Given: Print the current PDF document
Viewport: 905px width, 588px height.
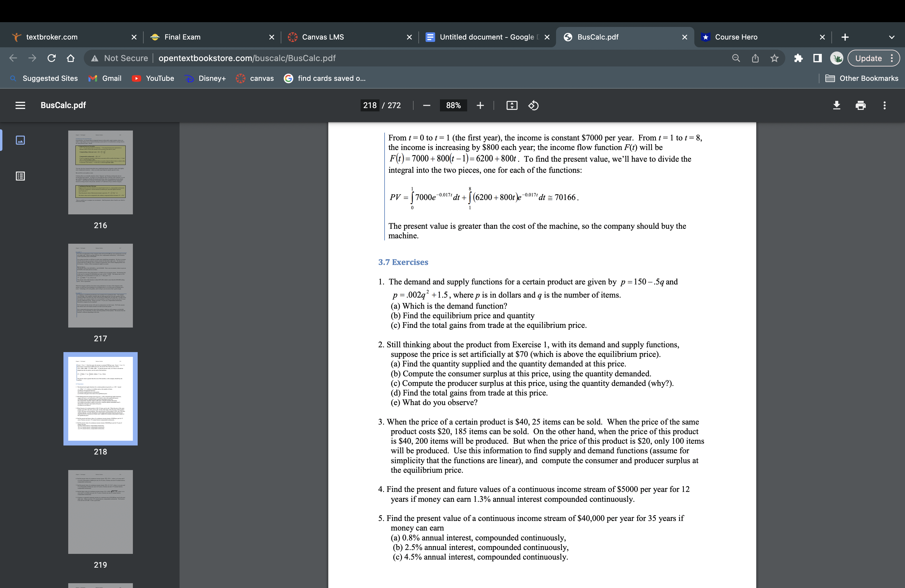Looking at the screenshot, I should coord(860,105).
